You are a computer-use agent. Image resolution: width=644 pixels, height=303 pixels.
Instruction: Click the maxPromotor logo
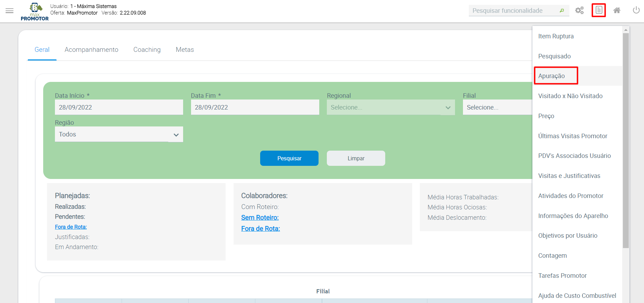[x=35, y=12]
